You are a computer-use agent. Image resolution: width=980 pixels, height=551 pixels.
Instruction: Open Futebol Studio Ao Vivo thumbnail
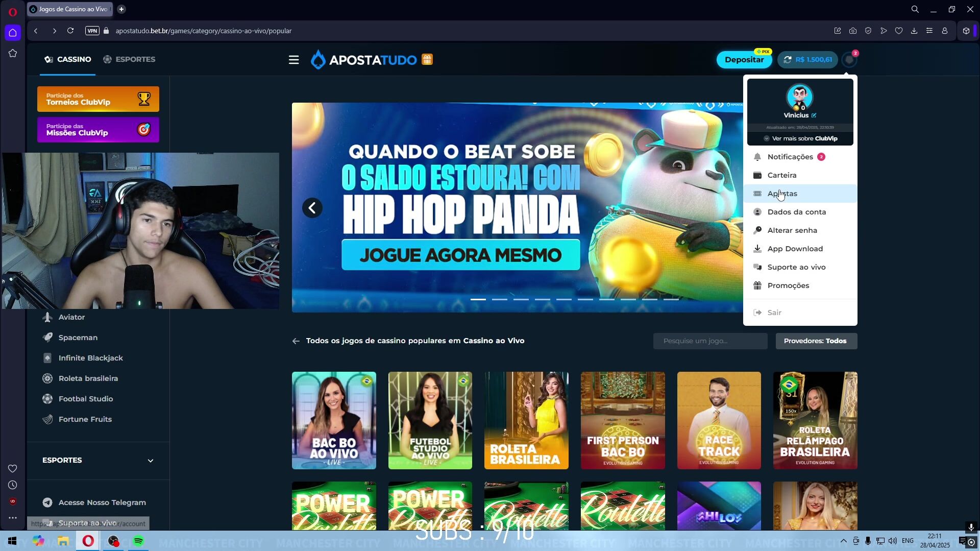coord(430,420)
